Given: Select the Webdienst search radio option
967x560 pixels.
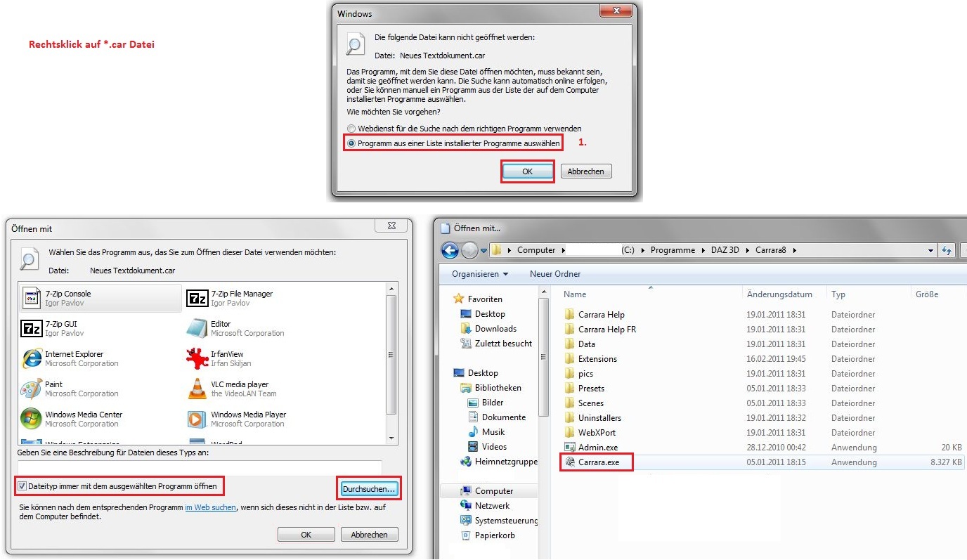Looking at the screenshot, I should [x=351, y=129].
